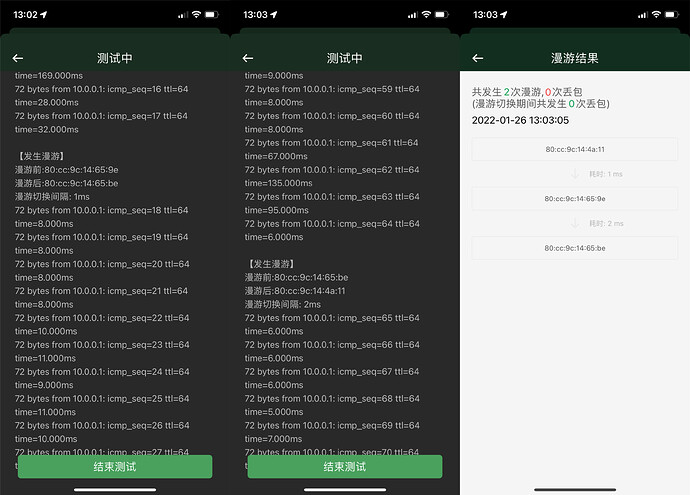Image resolution: width=690 pixels, height=495 pixels.
Task: Tap 耗时: 1 ms label
Action: click(x=606, y=174)
